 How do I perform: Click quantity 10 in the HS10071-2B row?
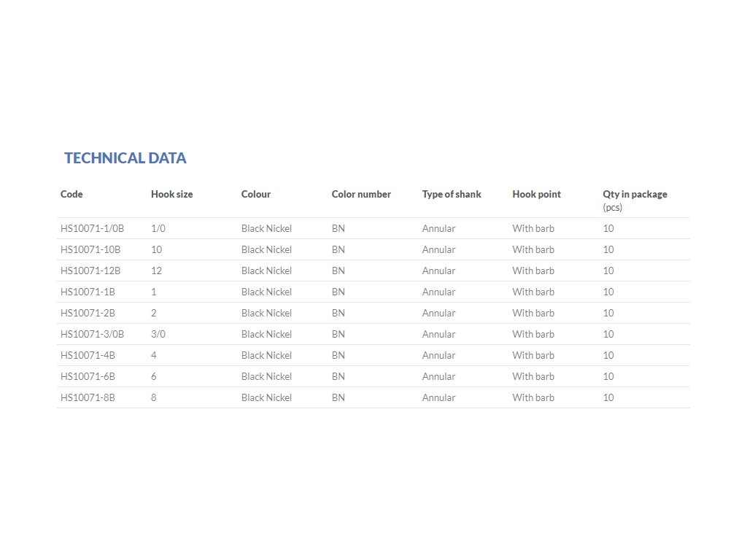pos(608,313)
